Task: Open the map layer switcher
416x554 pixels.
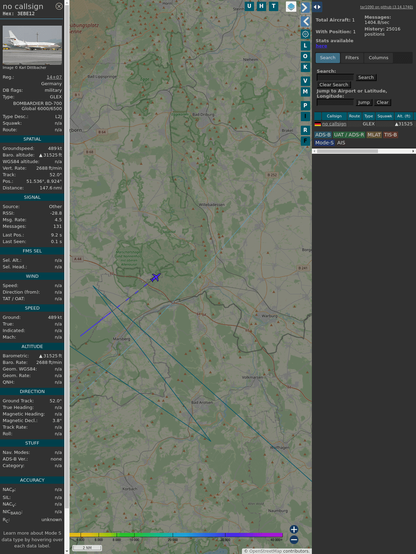Action: [291, 6]
